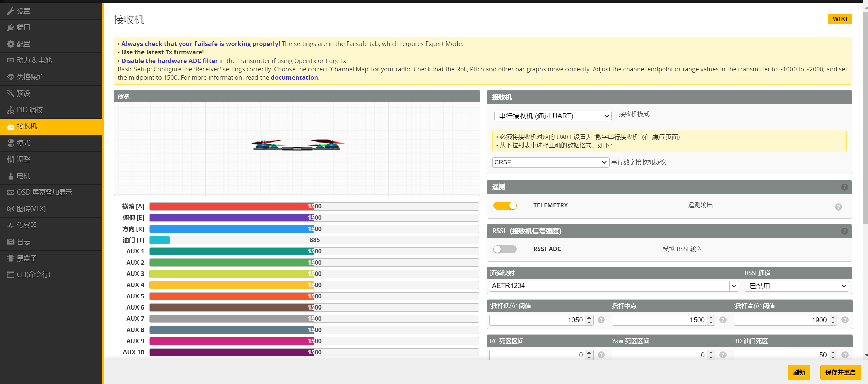The width and height of the screenshot is (868, 384).
Task: Switch to the 模式 tab
Action: (23, 143)
